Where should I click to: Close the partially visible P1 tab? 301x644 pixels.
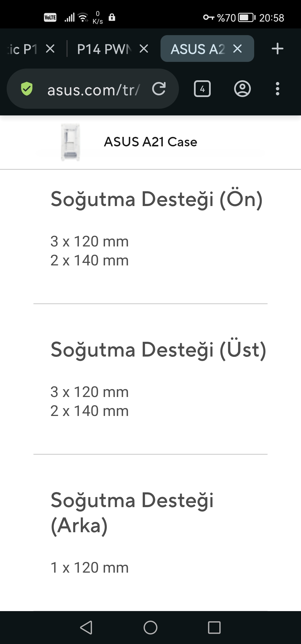[50, 49]
